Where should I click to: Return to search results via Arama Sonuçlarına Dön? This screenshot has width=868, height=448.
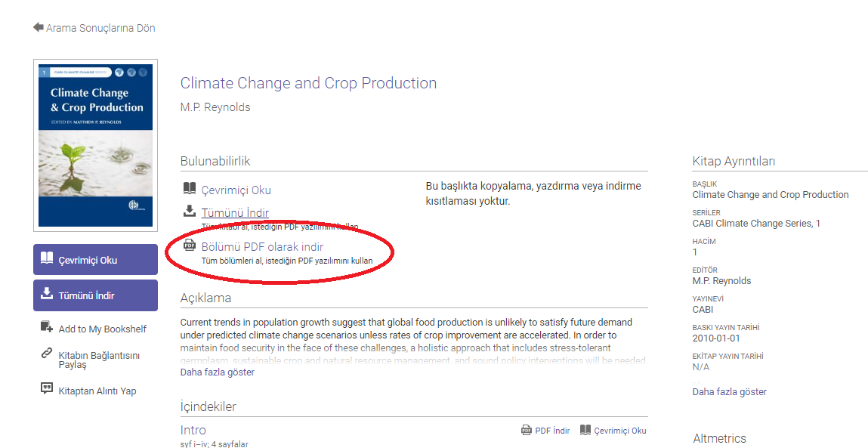(x=100, y=28)
